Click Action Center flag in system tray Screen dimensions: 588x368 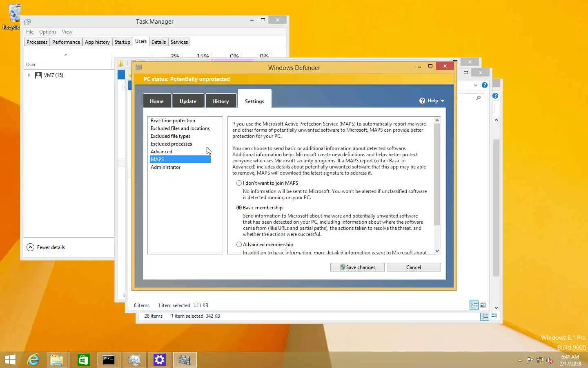click(x=530, y=360)
